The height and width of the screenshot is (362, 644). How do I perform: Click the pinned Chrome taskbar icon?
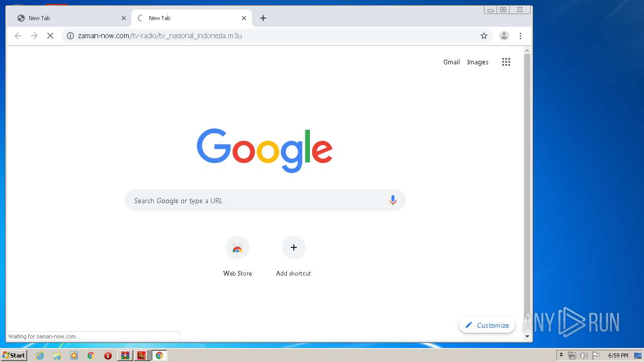(x=91, y=355)
